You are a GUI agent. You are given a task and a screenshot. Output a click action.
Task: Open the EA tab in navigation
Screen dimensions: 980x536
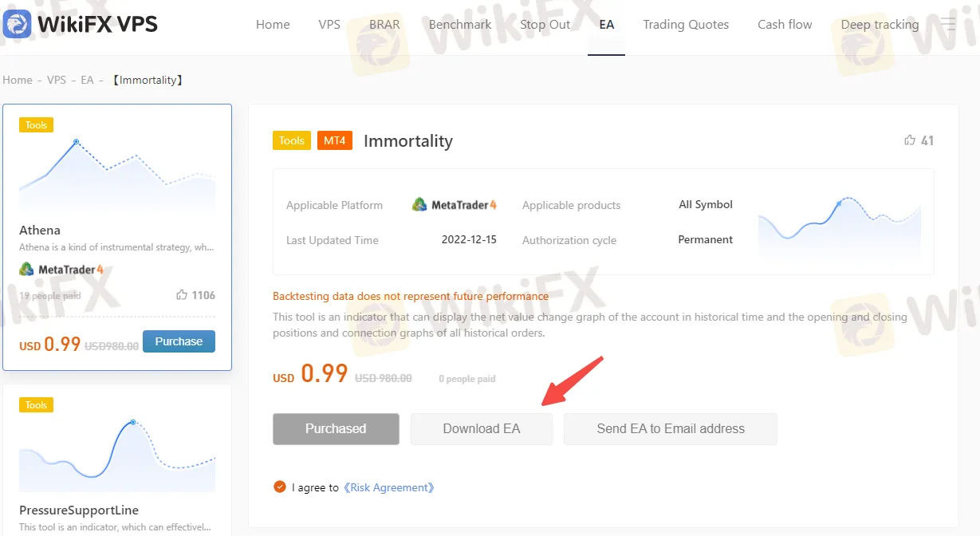pos(607,25)
